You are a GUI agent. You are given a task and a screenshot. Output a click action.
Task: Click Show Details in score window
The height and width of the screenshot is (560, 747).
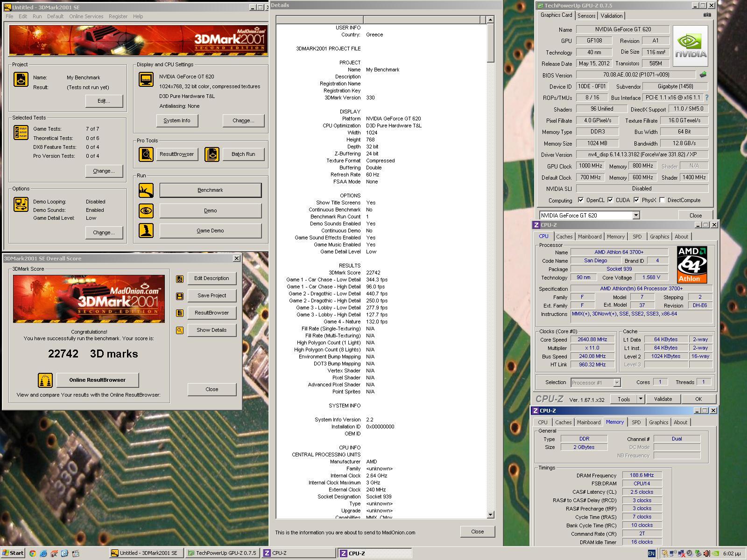tap(211, 330)
